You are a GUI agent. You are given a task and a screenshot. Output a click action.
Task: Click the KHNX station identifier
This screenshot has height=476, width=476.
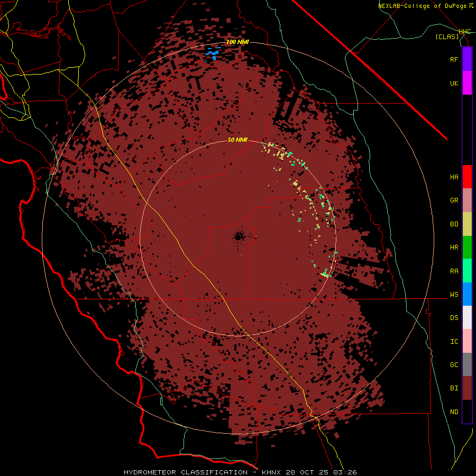coord(272,472)
